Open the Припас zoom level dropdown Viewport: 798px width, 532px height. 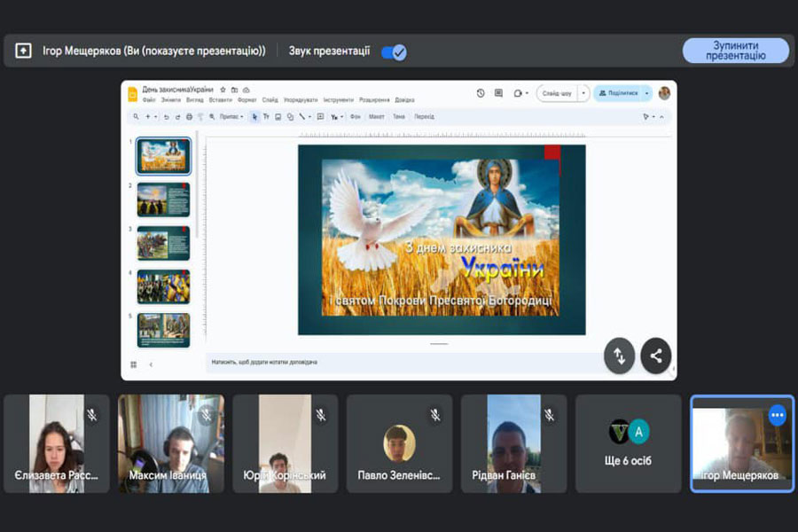pyautogui.click(x=231, y=117)
